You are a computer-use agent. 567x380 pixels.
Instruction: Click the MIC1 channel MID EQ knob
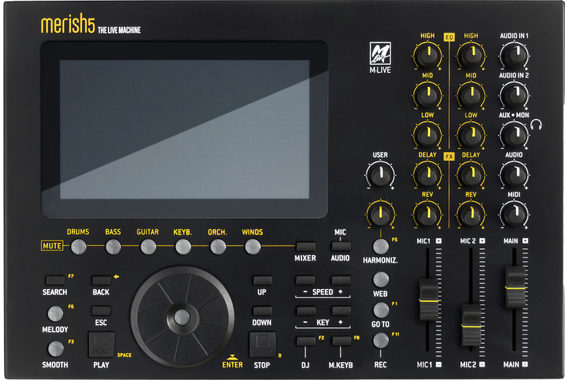click(x=427, y=96)
